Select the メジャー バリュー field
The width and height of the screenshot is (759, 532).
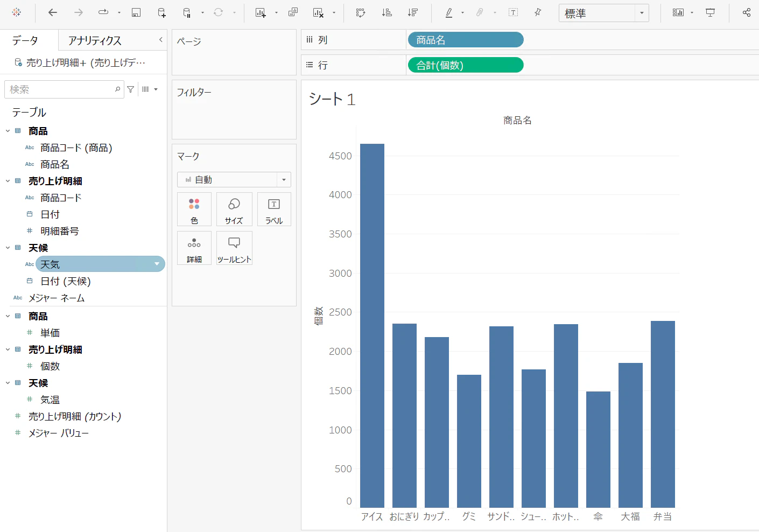pos(59,433)
